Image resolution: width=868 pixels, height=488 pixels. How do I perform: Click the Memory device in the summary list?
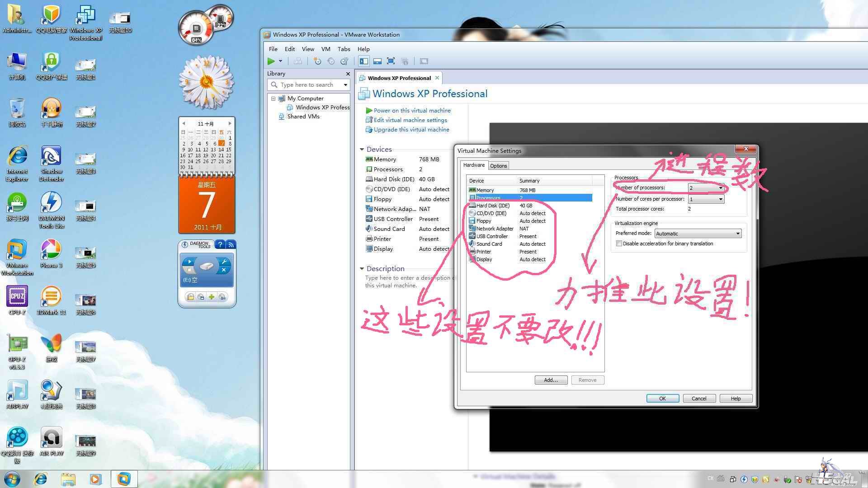tap(385, 160)
